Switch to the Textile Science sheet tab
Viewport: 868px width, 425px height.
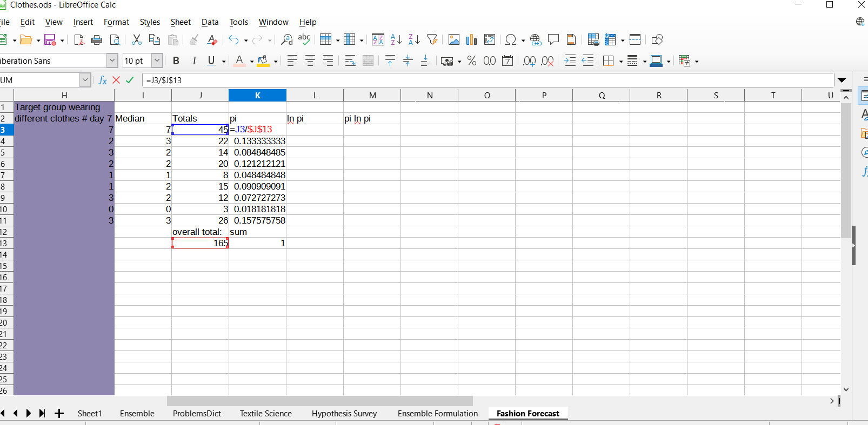coord(266,414)
